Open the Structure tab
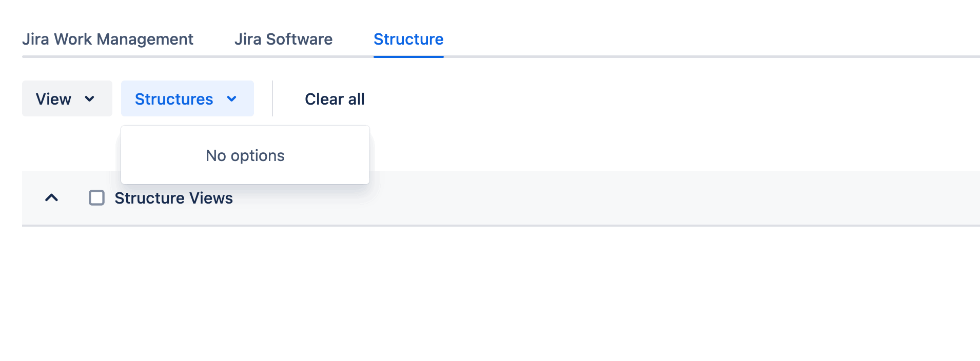The image size is (980, 361). pos(408,39)
